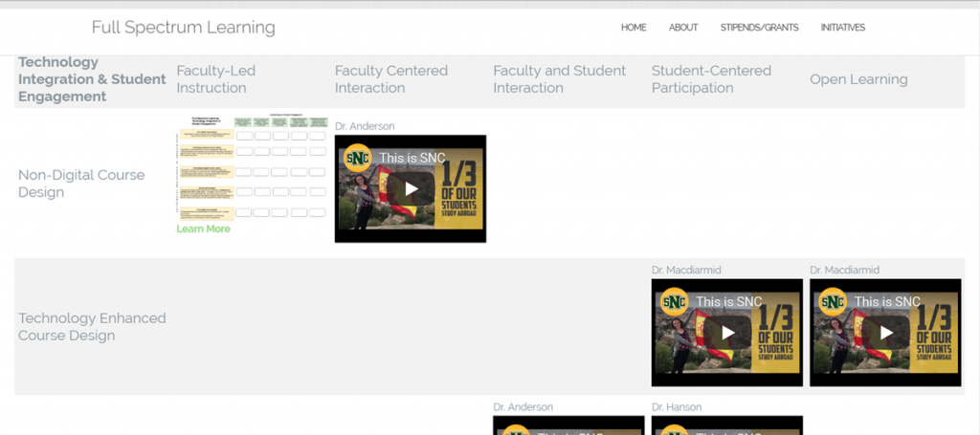Open 'This is SNC' title in Open Learning video
This screenshot has height=435, width=980.
(x=887, y=302)
